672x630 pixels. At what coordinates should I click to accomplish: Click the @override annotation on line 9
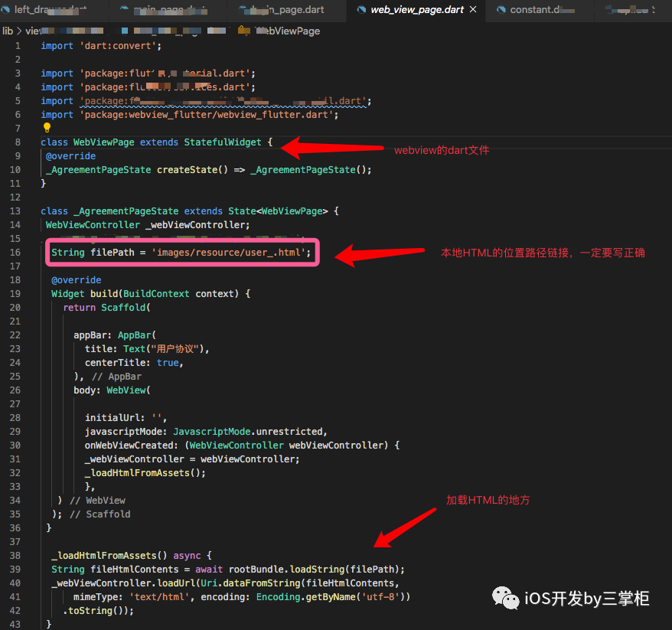(70, 156)
